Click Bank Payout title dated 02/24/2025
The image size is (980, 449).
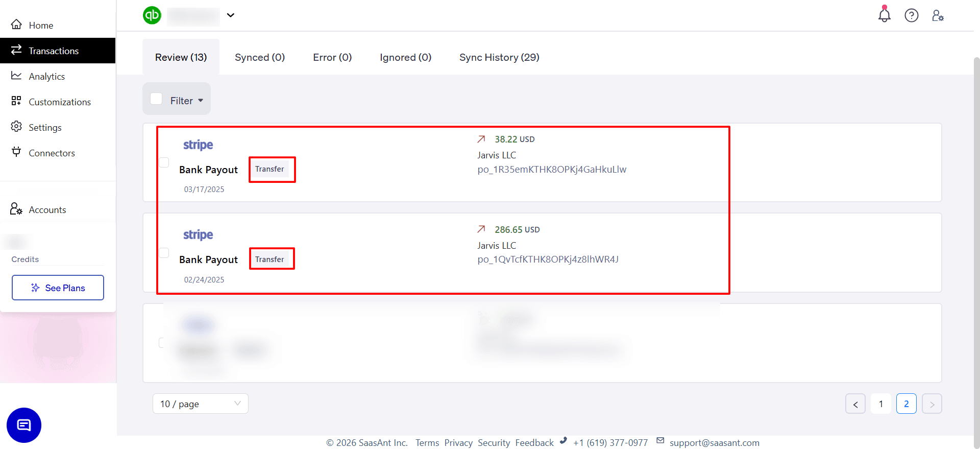tap(208, 259)
